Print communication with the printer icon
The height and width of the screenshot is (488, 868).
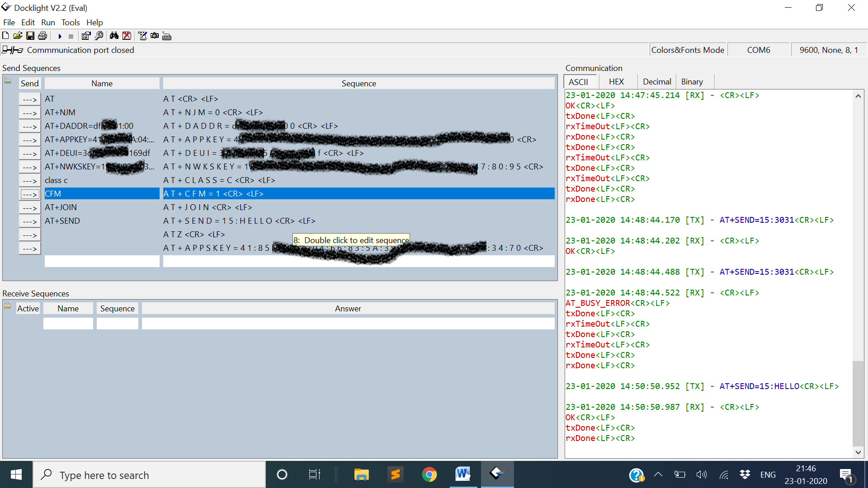42,36
